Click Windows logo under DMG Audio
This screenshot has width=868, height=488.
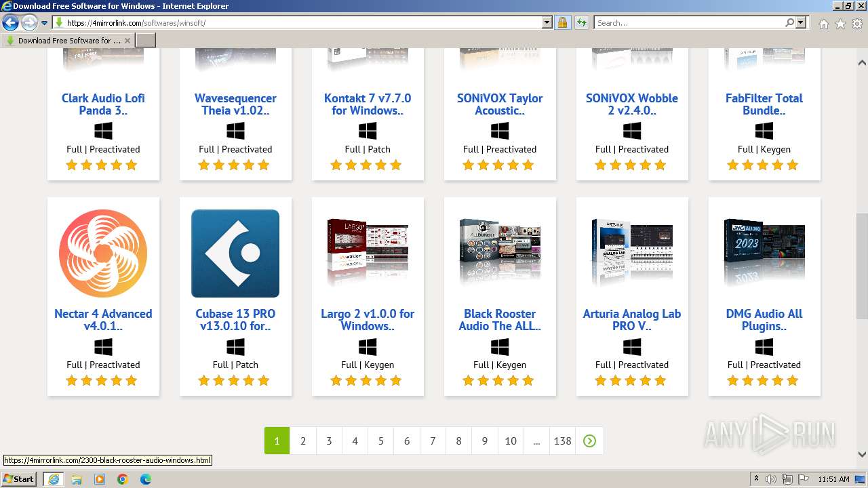tap(764, 347)
